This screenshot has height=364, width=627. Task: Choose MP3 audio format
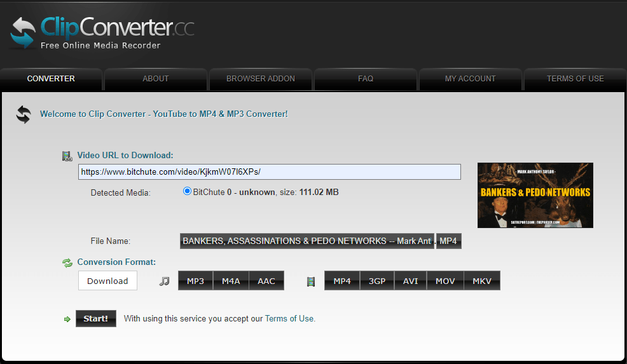[195, 281]
